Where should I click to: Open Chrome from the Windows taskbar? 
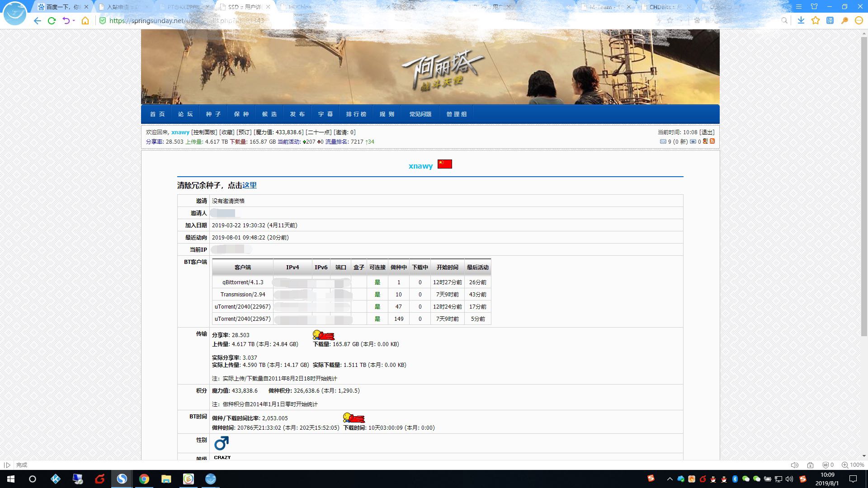[144, 479]
